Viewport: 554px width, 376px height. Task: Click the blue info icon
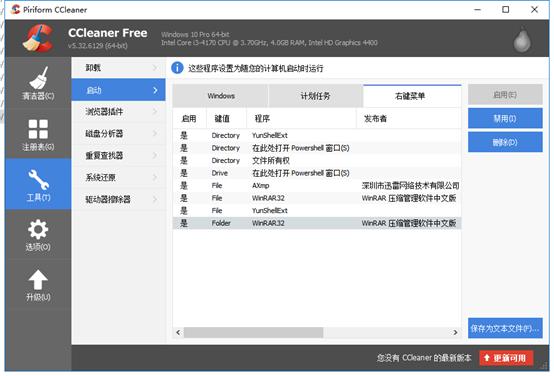point(177,68)
